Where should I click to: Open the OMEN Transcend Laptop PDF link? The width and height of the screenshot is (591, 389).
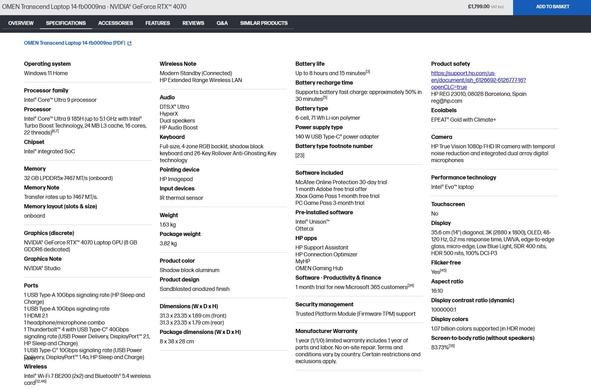(75, 43)
